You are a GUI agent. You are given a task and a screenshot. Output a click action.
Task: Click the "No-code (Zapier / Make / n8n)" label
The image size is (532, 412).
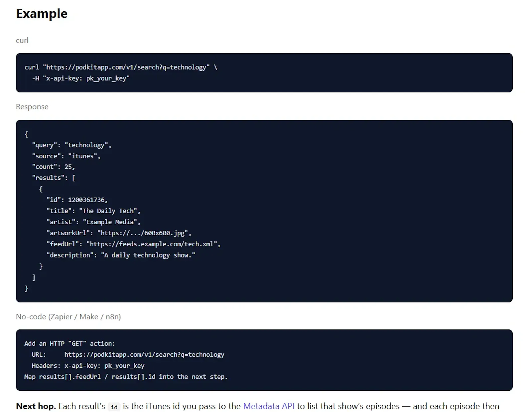(68, 316)
